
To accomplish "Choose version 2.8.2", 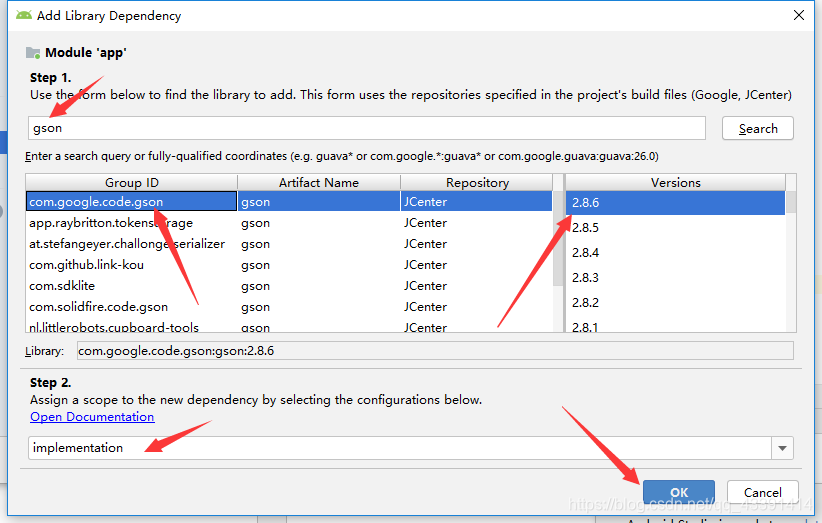I will 675,302.
